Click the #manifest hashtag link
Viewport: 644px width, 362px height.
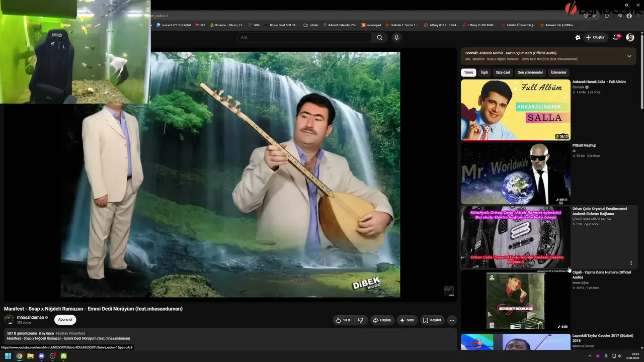click(x=77, y=333)
